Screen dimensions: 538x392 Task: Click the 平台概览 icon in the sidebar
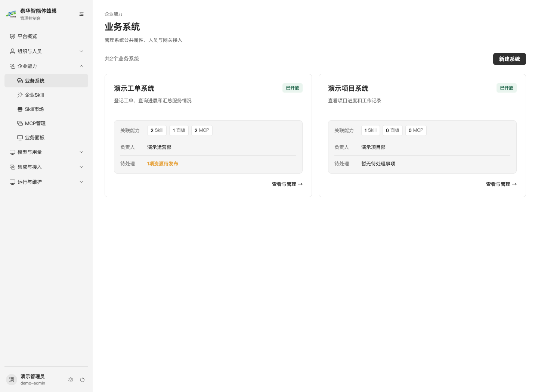click(12, 36)
